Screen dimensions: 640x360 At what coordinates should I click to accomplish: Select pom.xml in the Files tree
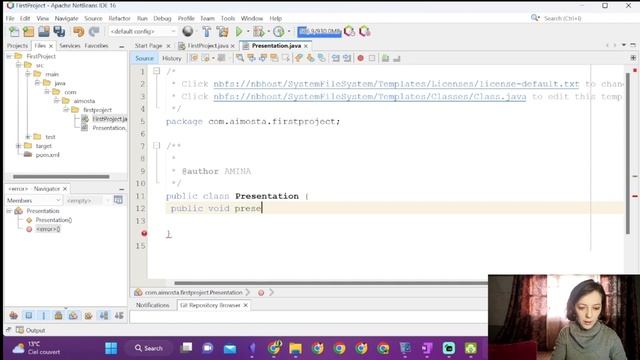(47, 155)
